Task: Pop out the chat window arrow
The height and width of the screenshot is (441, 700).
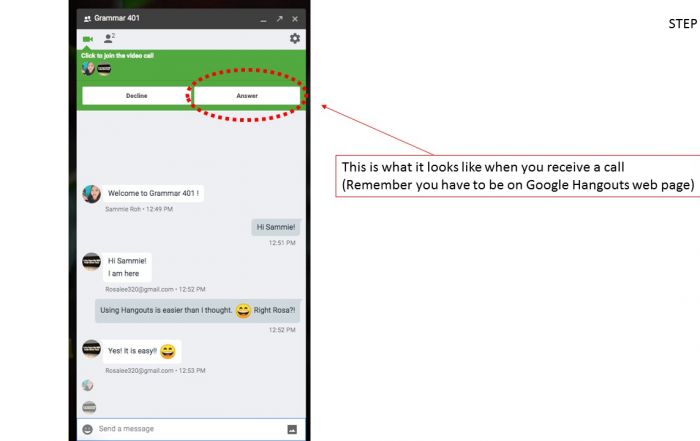Action: click(x=279, y=19)
